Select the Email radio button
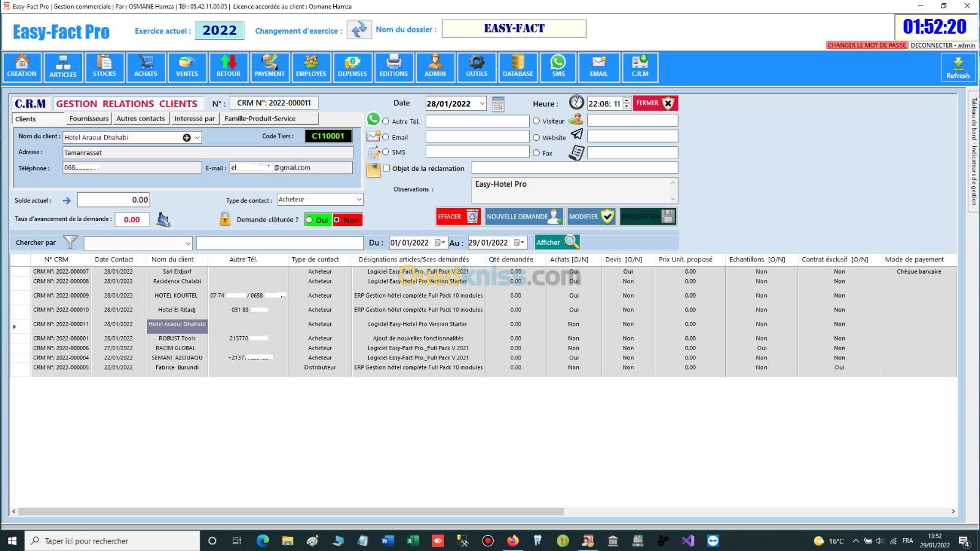The height and width of the screenshot is (551, 980). coord(386,137)
